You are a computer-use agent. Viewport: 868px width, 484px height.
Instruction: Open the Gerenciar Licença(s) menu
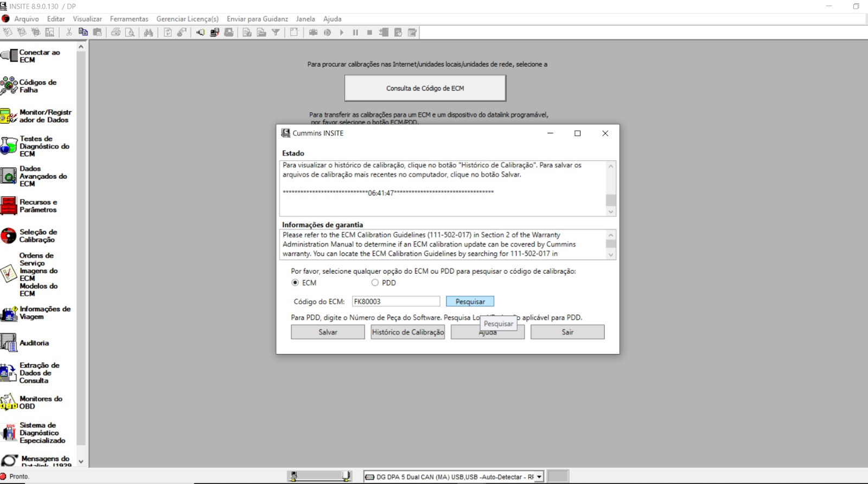click(x=188, y=19)
